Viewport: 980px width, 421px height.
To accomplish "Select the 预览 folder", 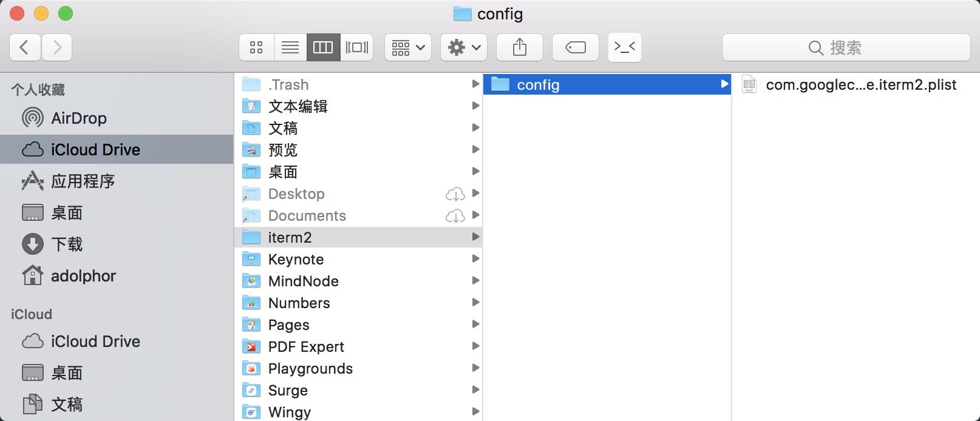I will (358, 150).
